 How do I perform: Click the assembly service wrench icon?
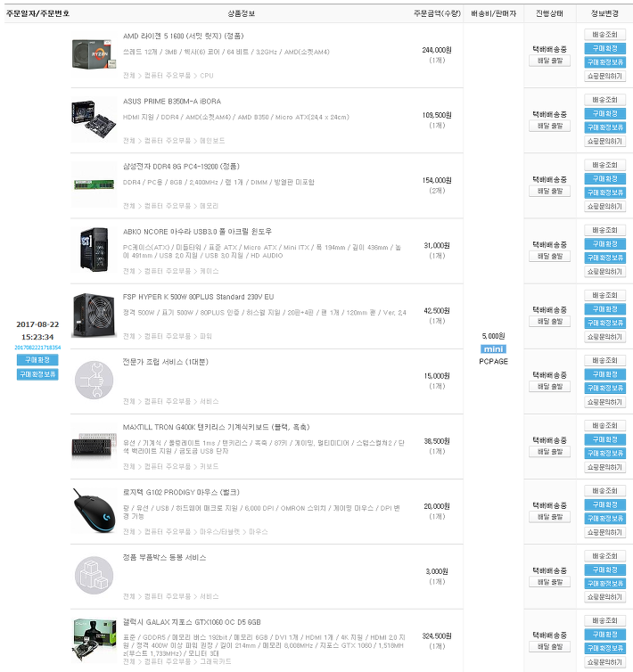(x=94, y=381)
